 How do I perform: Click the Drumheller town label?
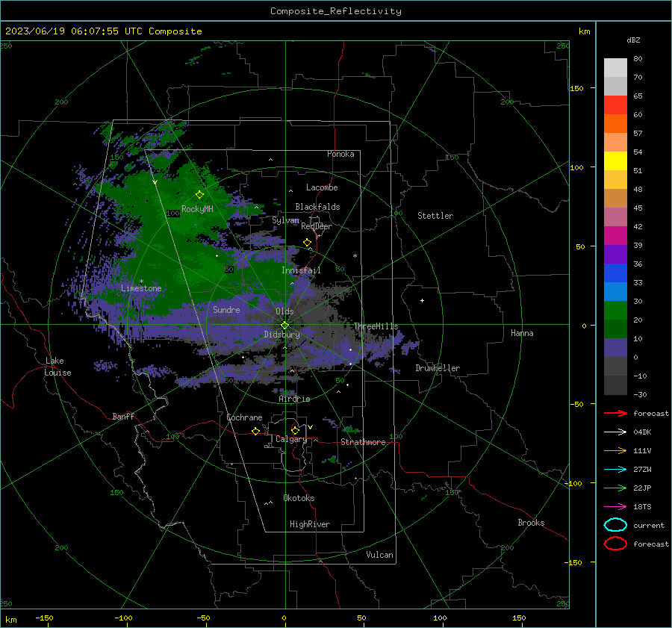coord(438,368)
